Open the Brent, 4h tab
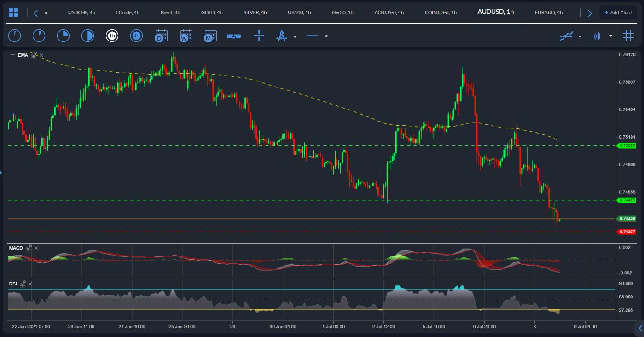Screen dimensions: 644x337 (170, 12)
